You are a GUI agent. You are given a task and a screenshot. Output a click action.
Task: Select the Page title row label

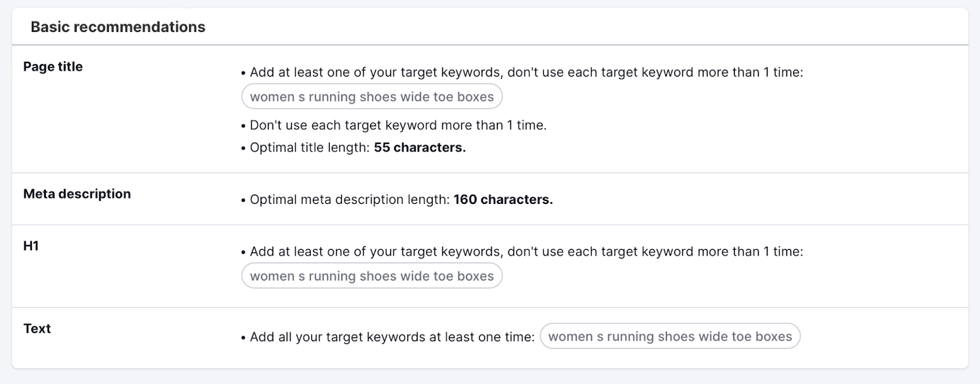pos(53,67)
